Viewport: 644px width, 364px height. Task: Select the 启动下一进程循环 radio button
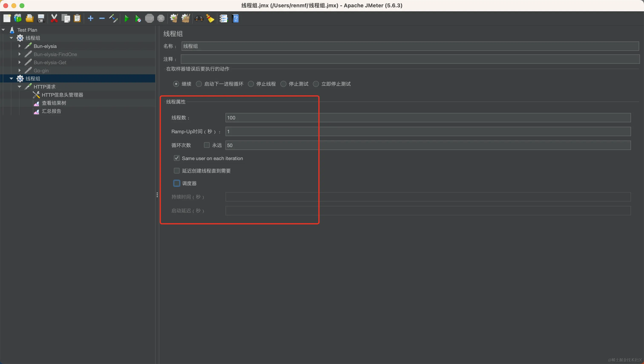199,84
